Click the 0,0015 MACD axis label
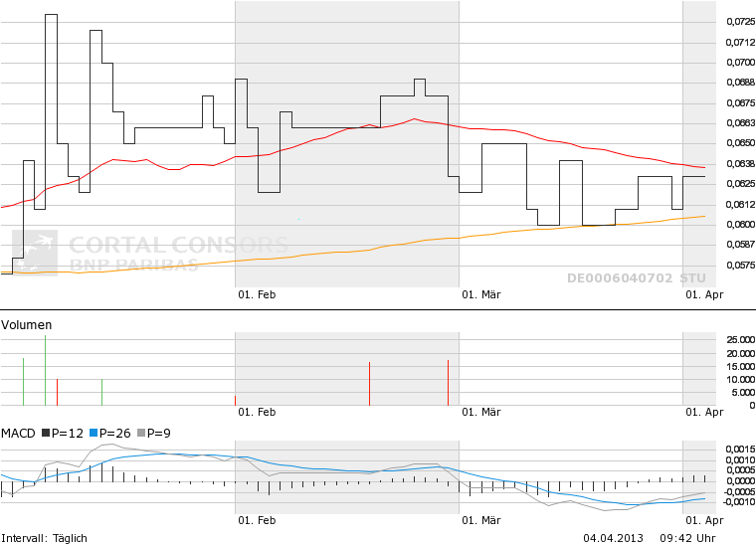The height and width of the screenshot is (545, 756). click(x=739, y=450)
